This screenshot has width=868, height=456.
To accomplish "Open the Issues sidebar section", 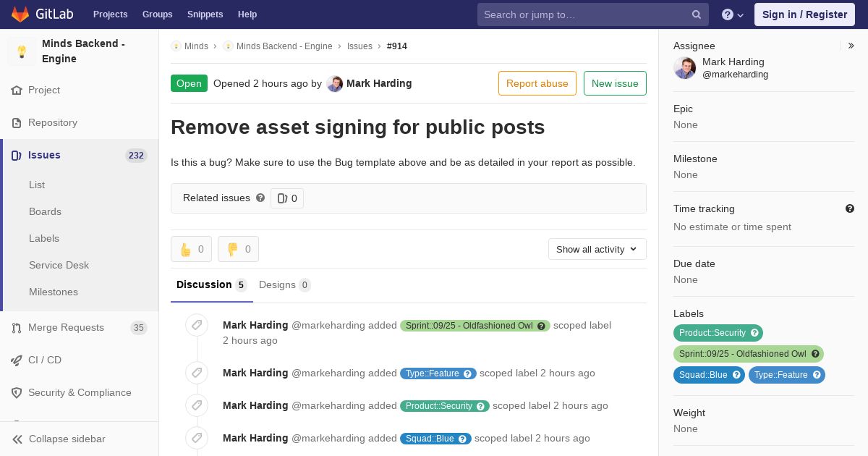I will tap(79, 155).
